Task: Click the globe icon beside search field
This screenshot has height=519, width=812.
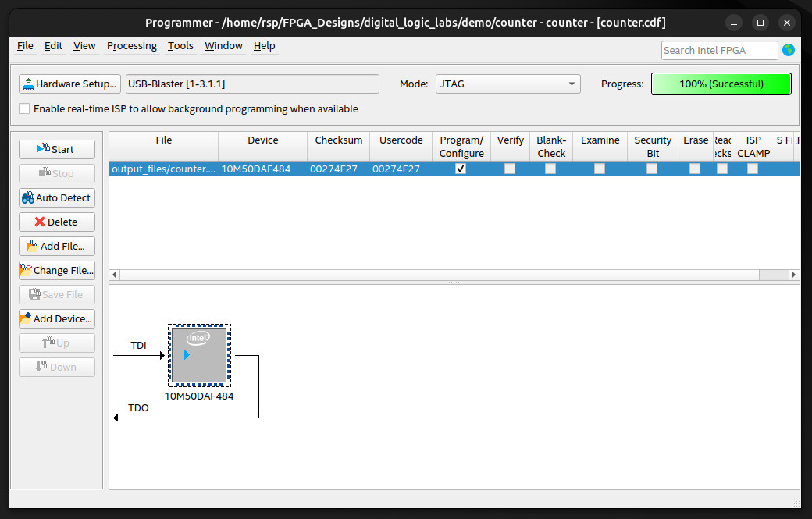Action: (789, 50)
